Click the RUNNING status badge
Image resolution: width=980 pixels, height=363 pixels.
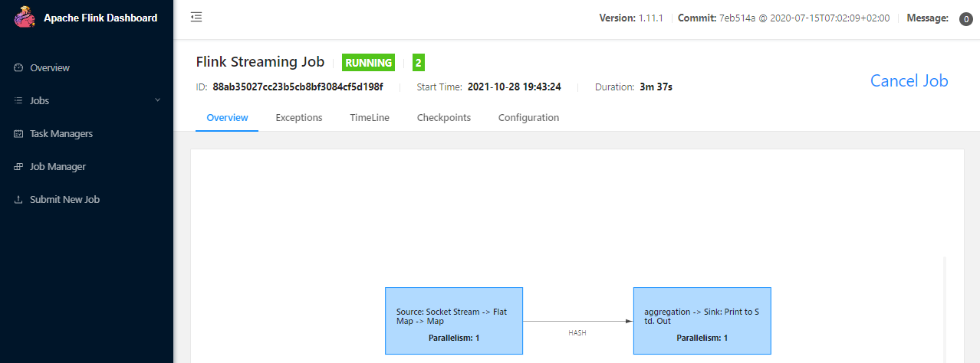(x=368, y=63)
